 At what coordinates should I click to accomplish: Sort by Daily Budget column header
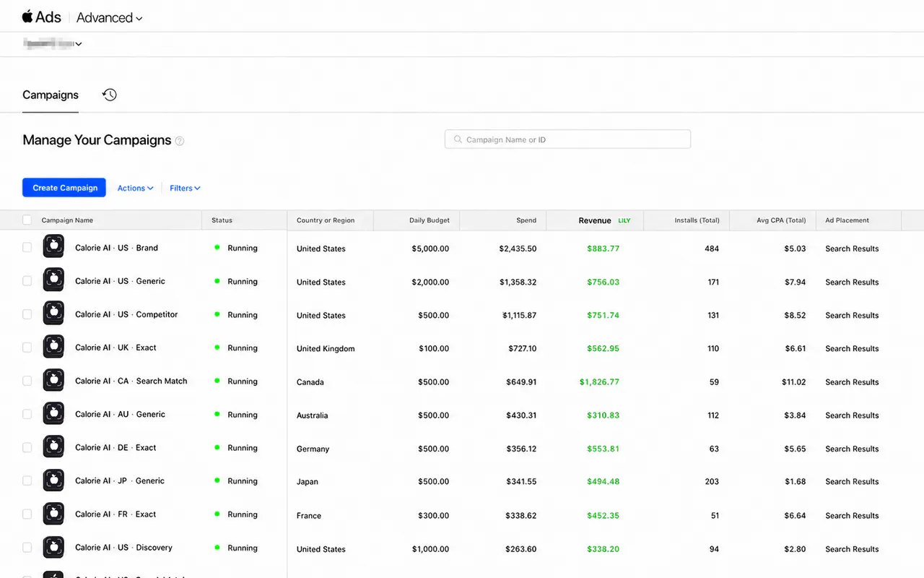click(430, 220)
